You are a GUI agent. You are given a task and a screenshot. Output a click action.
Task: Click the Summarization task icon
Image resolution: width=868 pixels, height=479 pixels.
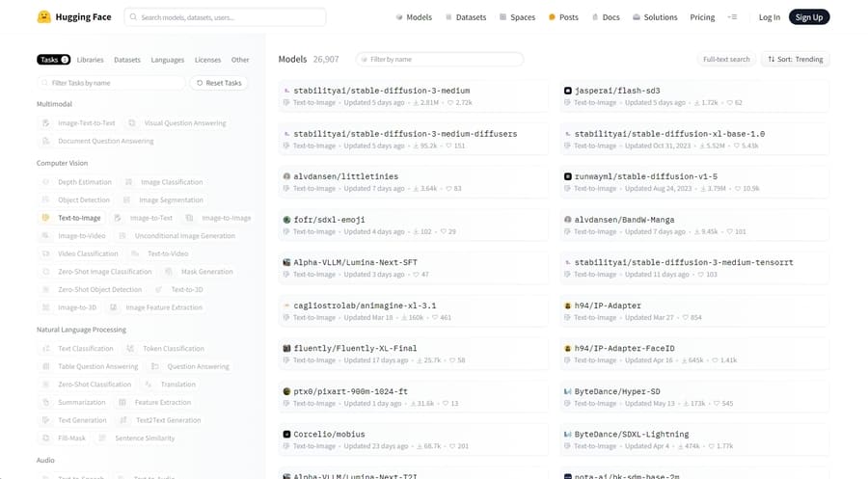(46, 402)
